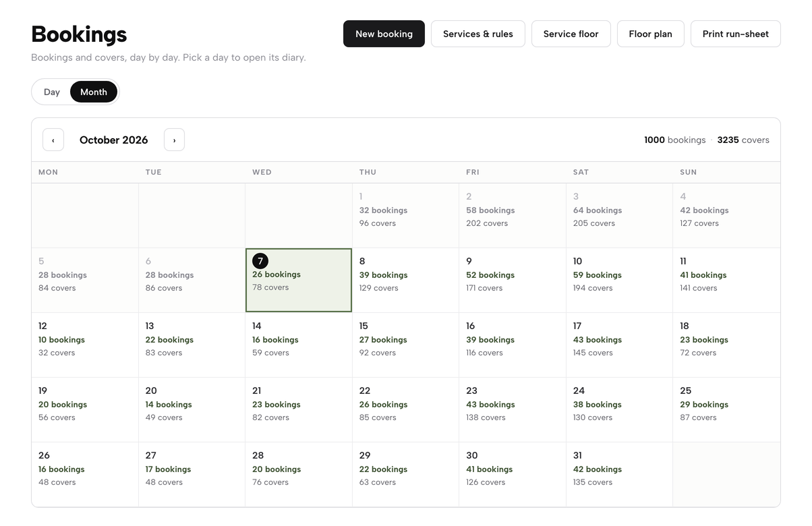Open October 25 with 29 bookings
This screenshot has height=526, width=812.
click(726, 410)
